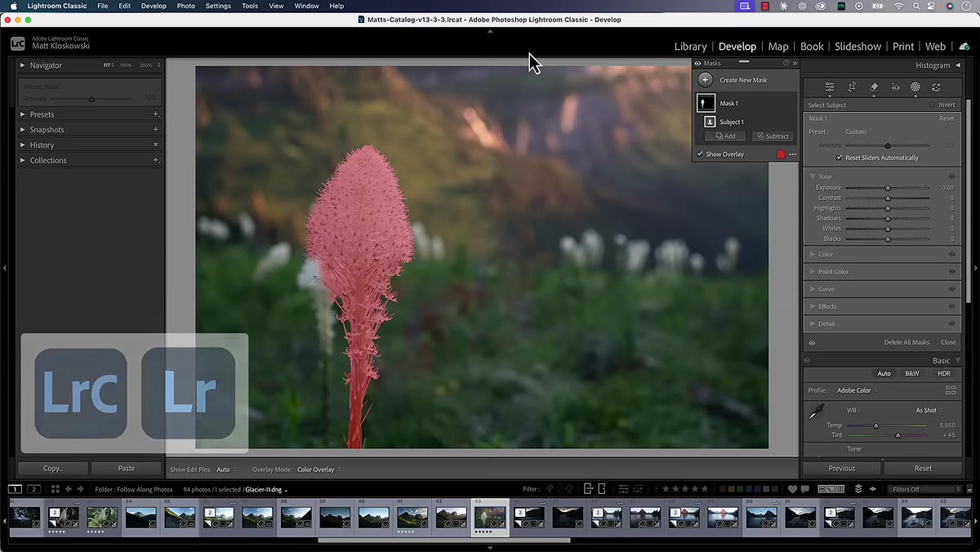Expand the History panel

click(x=23, y=145)
